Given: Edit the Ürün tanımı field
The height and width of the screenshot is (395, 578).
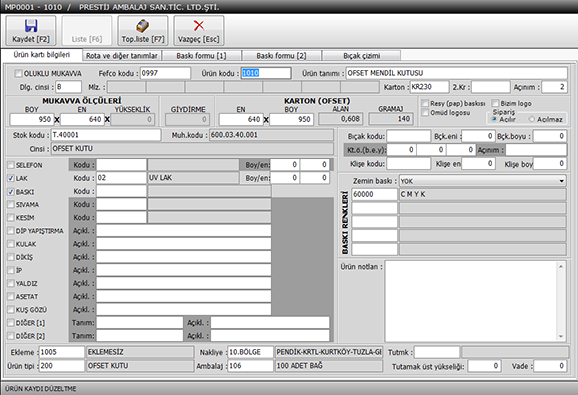Looking at the screenshot, I should click(x=456, y=73).
